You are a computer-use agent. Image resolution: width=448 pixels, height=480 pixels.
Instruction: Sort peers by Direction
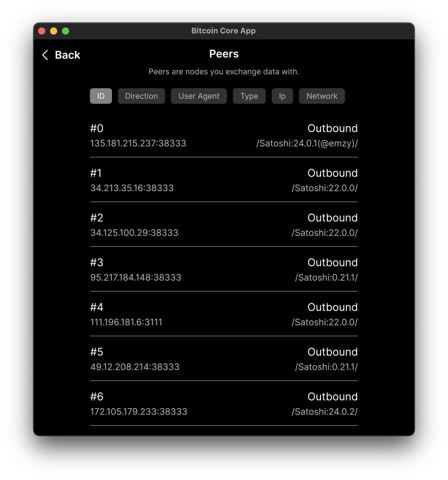tap(141, 96)
